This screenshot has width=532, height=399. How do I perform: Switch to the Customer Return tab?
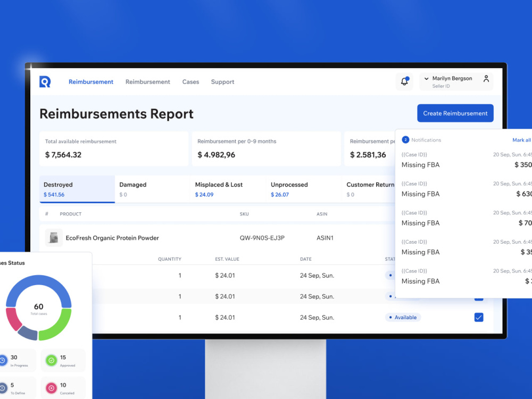pos(369,189)
